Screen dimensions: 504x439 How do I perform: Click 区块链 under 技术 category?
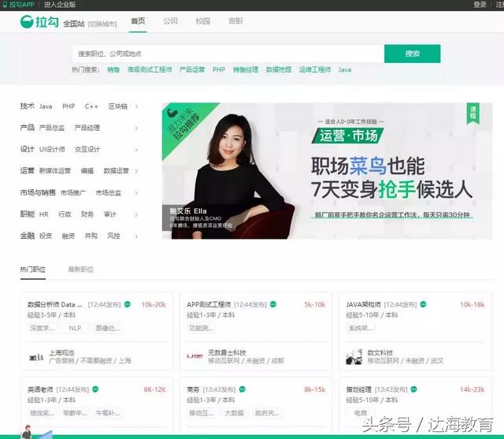pos(118,106)
